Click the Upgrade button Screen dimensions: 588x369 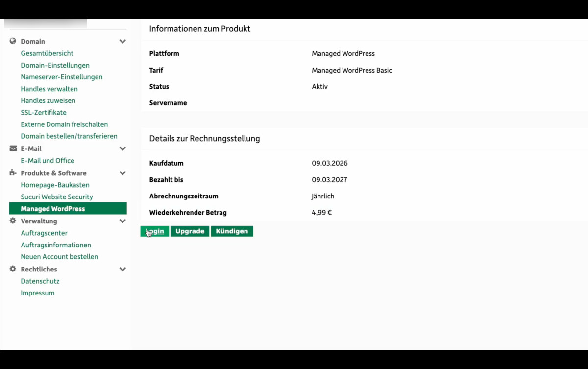pos(190,231)
